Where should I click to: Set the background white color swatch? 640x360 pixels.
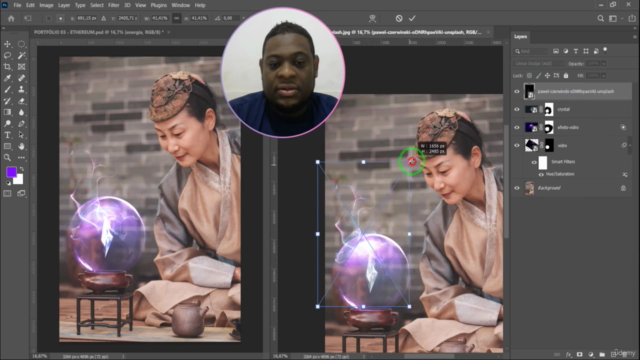(x=19, y=180)
